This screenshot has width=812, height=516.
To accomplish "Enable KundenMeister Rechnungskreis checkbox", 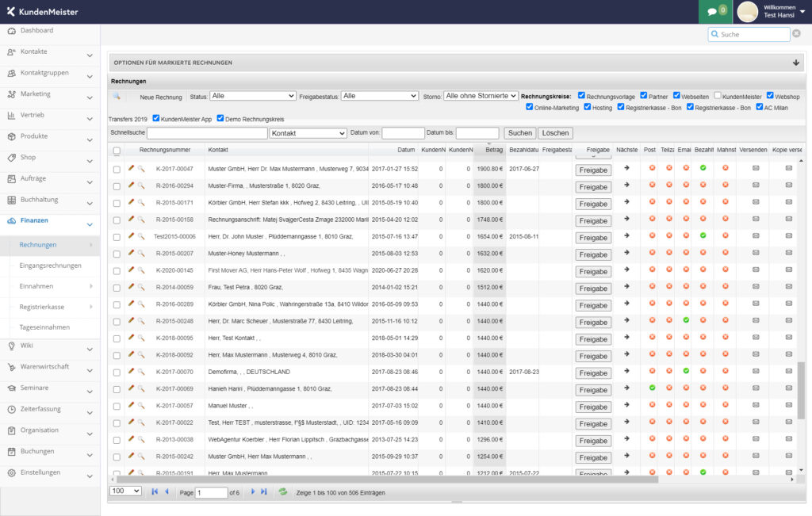I will [717, 95].
